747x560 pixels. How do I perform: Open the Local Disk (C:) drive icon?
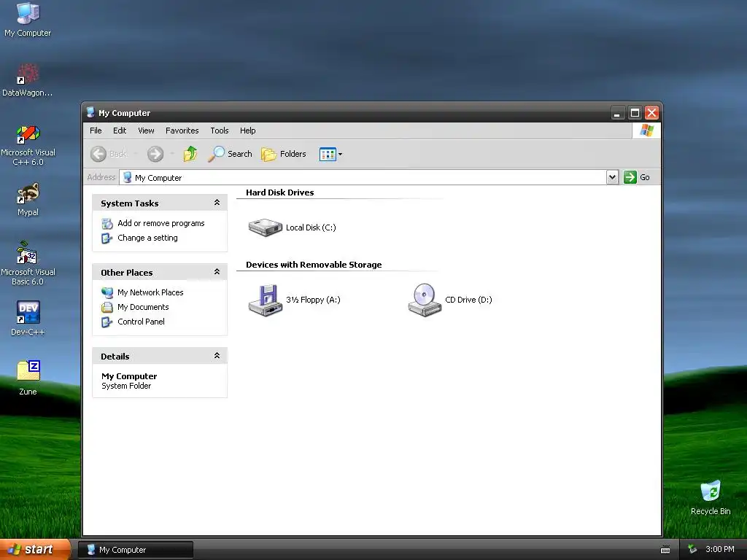tap(266, 227)
